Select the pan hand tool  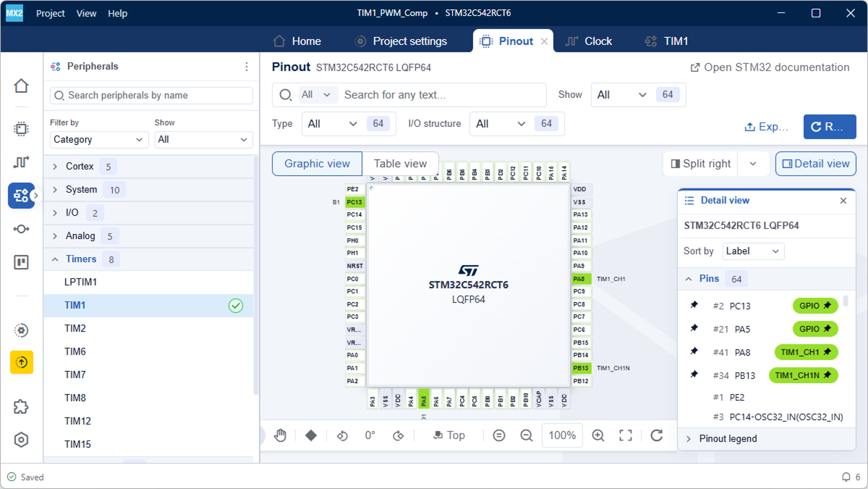[280, 435]
